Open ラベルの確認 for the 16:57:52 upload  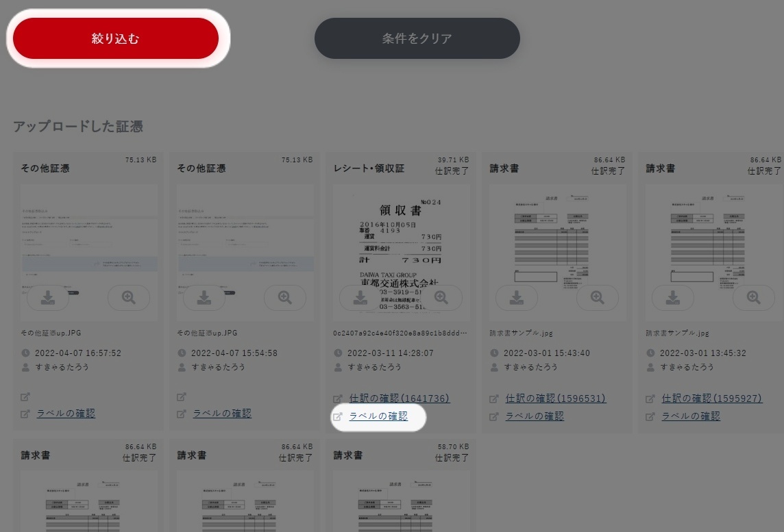(x=66, y=413)
